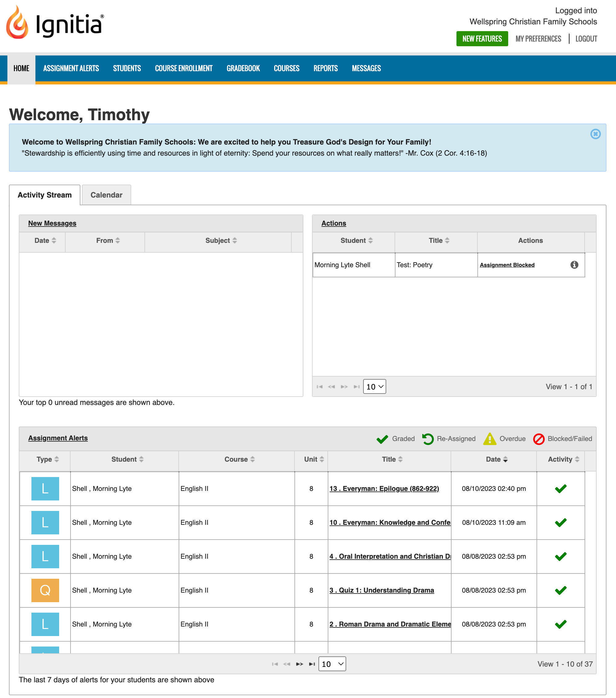Sort Actions table by Student column
The image size is (616, 698).
[356, 240]
